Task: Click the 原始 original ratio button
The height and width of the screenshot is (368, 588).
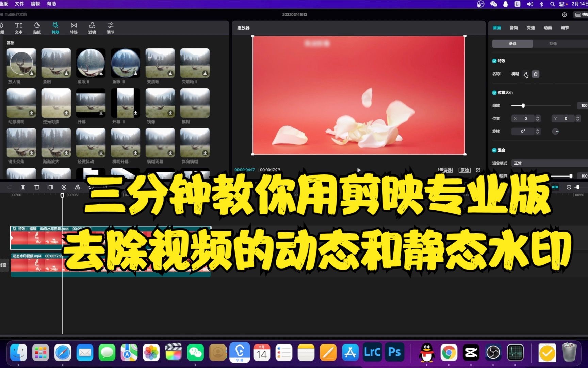Action: click(464, 170)
